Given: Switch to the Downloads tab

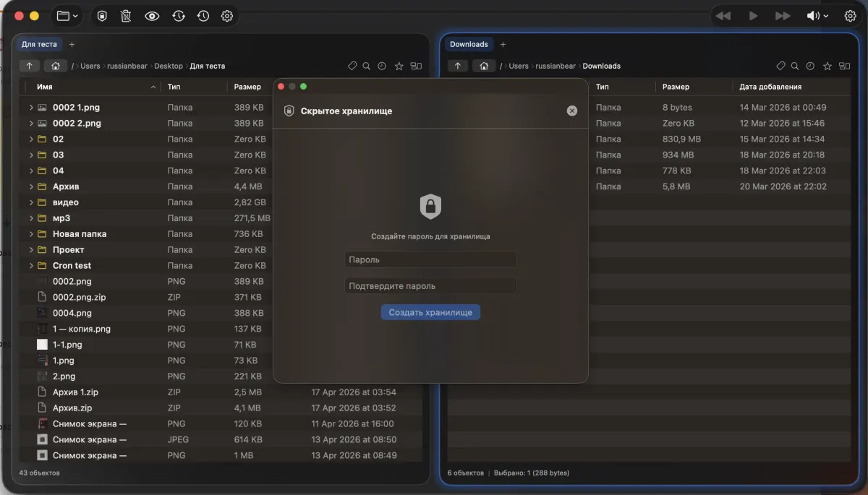Looking at the screenshot, I should (x=469, y=44).
